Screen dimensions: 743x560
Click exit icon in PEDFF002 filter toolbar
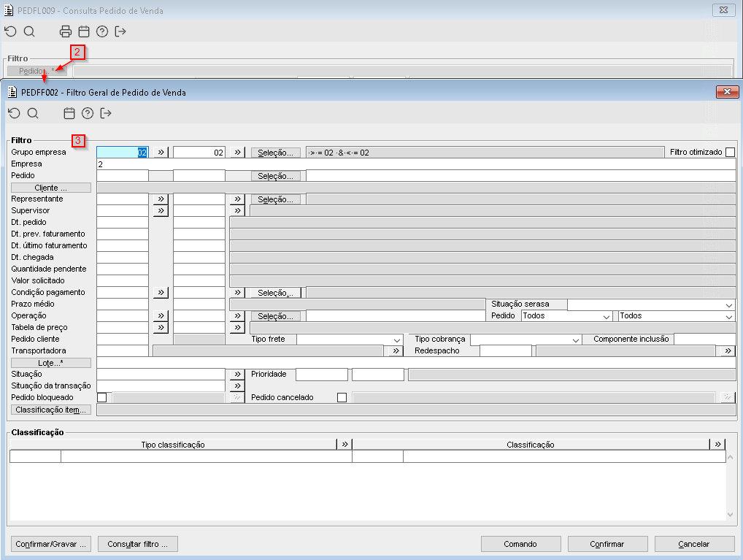coord(106,113)
